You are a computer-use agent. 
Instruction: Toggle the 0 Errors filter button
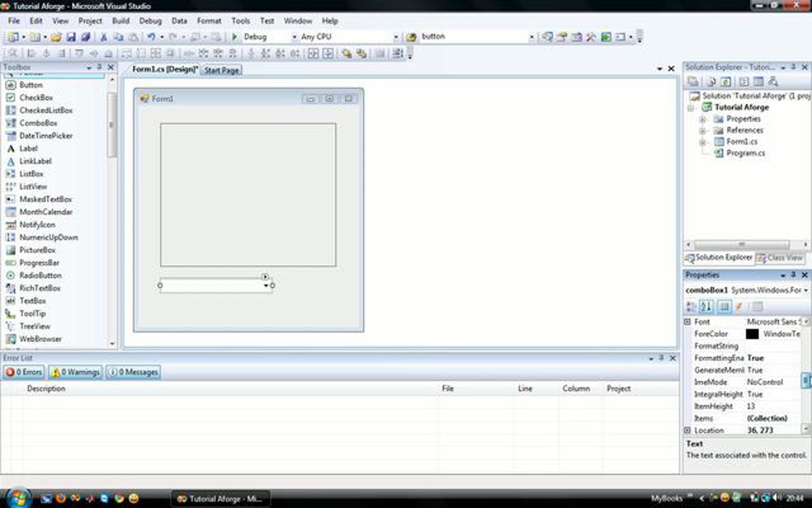24,372
